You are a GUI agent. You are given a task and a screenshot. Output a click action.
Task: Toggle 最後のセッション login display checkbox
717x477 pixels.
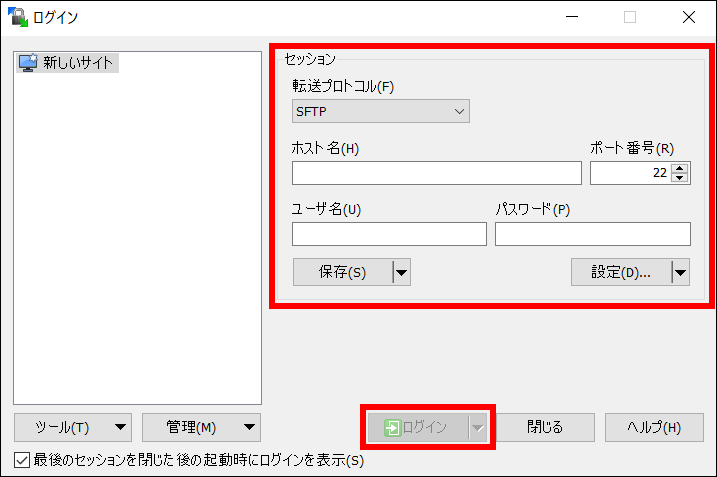coord(22,460)
